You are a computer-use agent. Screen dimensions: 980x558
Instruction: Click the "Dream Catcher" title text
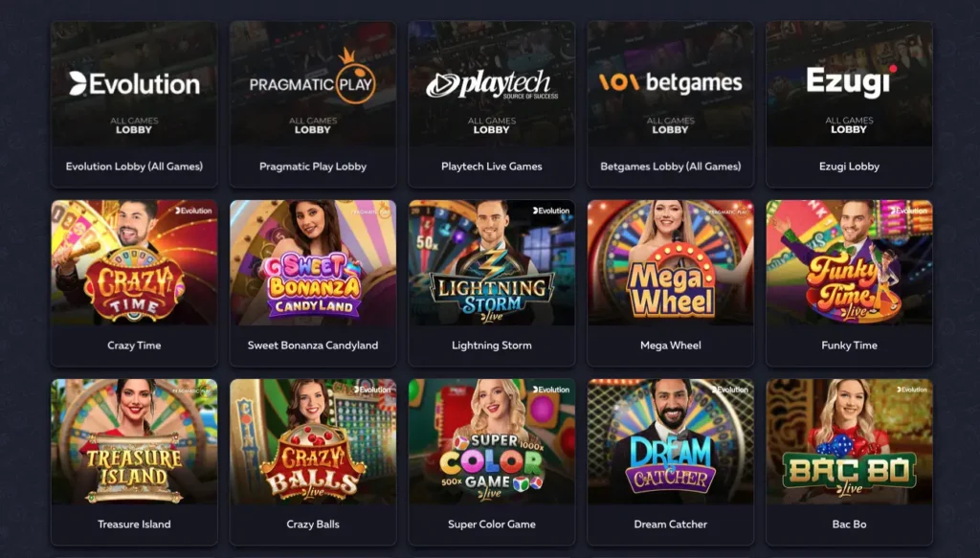(671, 525)
